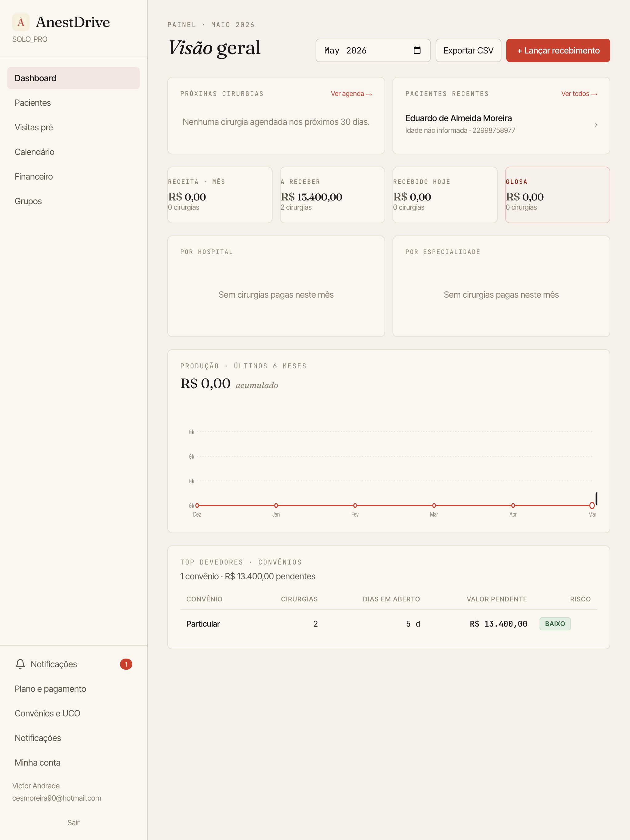Follow the Ver agenda link
Viewport: 630px width, 840px height.
click(x=351, y=94)
